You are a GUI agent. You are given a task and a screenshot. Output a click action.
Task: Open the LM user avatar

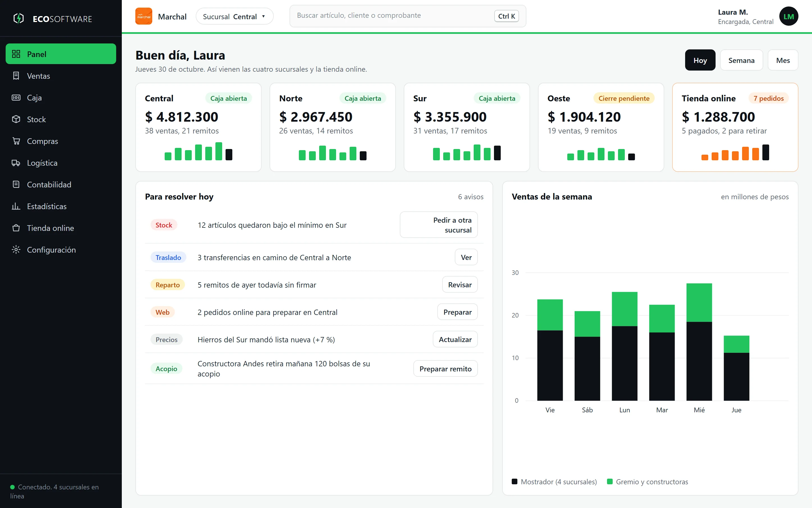point(789,16)
